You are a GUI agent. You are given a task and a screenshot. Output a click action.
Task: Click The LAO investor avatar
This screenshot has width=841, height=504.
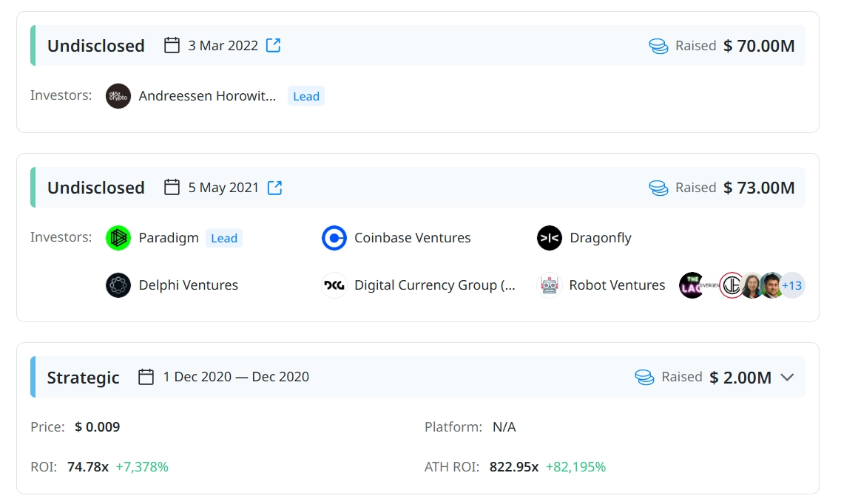[x=692, y=285]
